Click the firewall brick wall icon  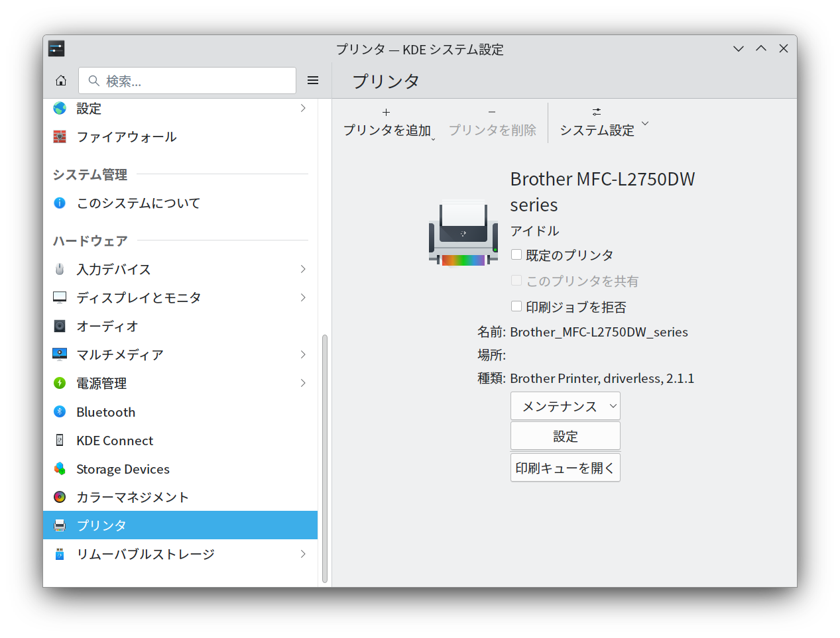pyautogui.click(x=60, y=136)
